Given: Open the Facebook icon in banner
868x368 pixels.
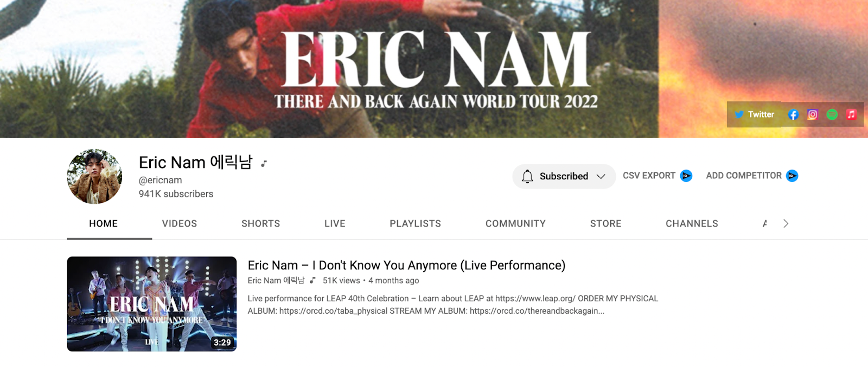Looking at the screenshot, I should click(793, 114).
